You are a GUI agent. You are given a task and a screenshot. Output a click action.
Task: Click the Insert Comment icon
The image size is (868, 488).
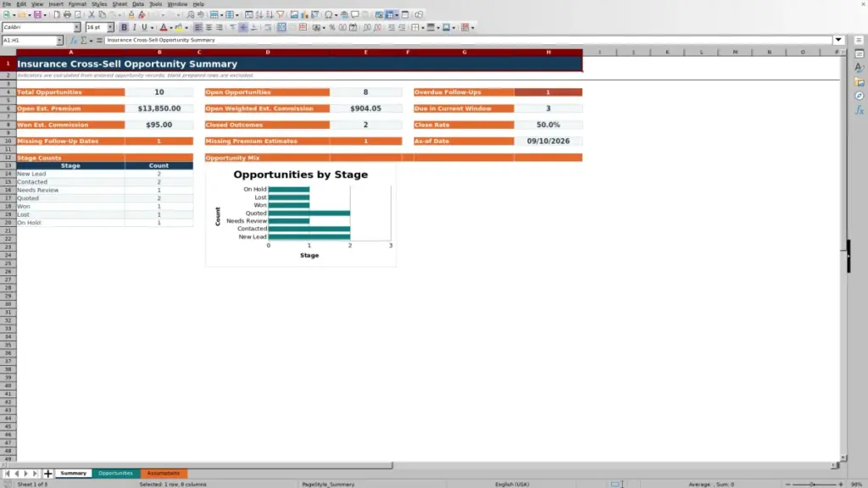coord(355,14)
